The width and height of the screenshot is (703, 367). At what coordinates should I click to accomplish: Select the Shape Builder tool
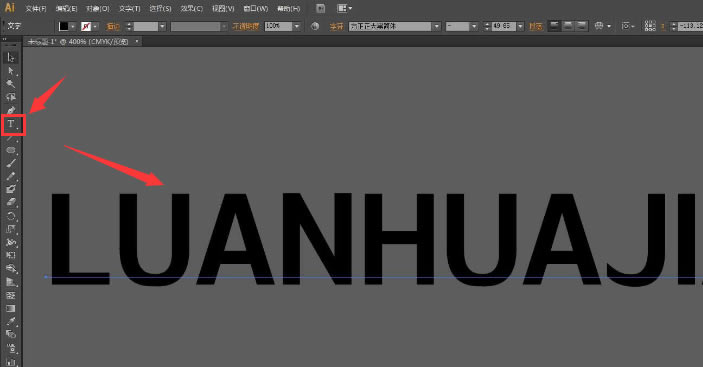coord(11,268)
